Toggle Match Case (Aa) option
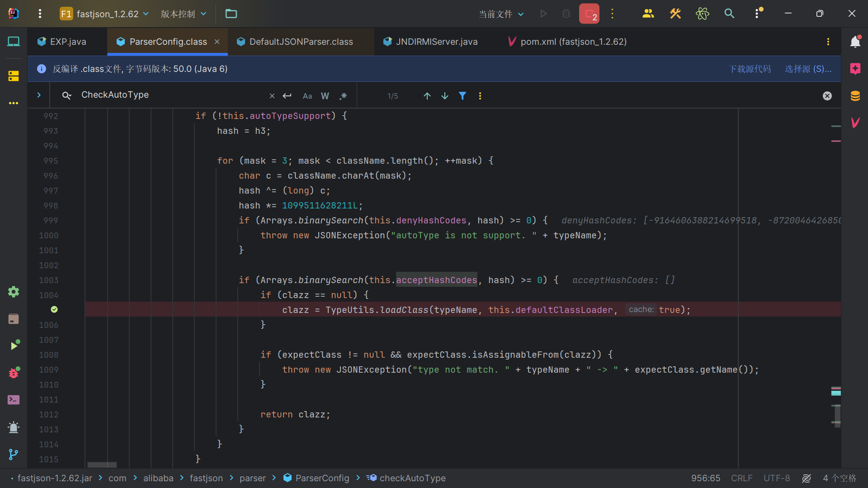The height and width of the screenshot is (488, 868). click(307, 96)
